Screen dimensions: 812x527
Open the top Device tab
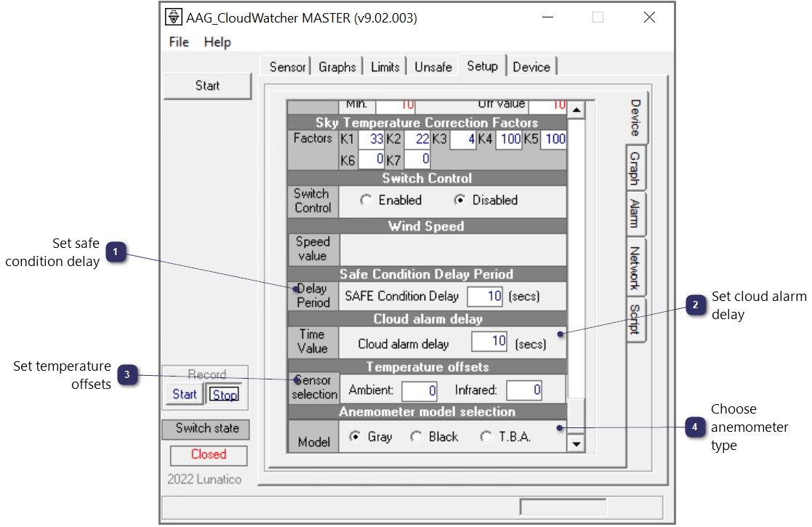click(x=531, y=67)
